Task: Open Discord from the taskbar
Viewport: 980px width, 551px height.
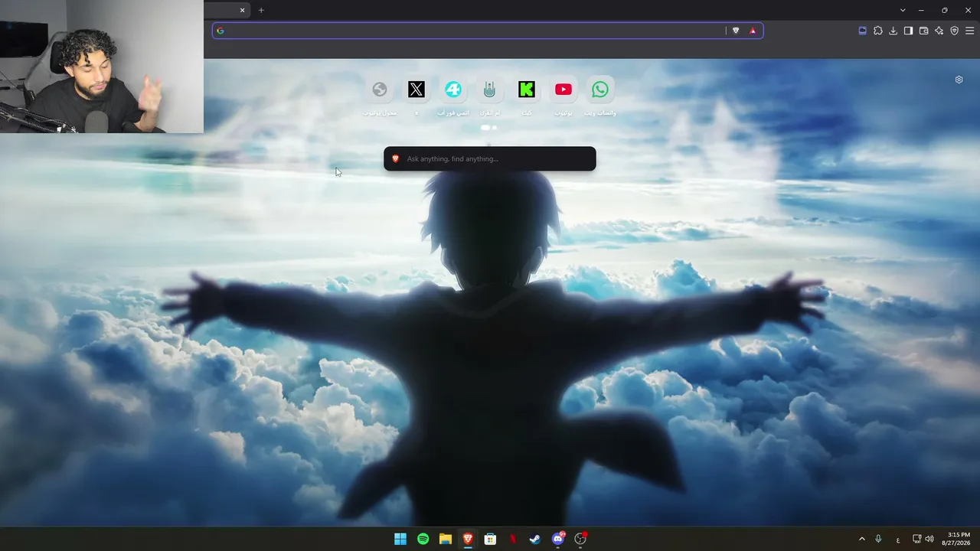Action: click(x=558, y=539)
